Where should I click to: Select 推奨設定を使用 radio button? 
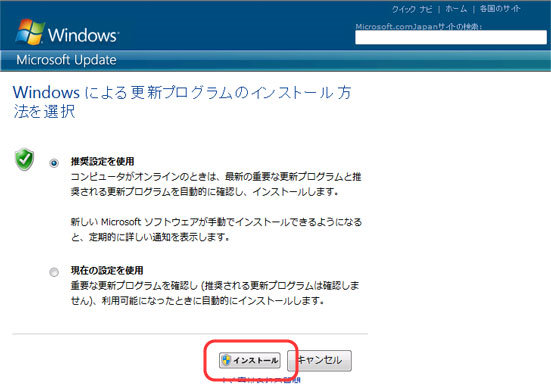pos(54,163)
